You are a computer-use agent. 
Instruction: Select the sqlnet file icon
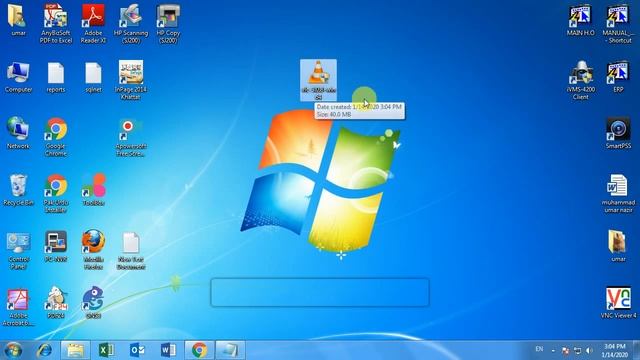pyautogui.click(x=93, y=78)
